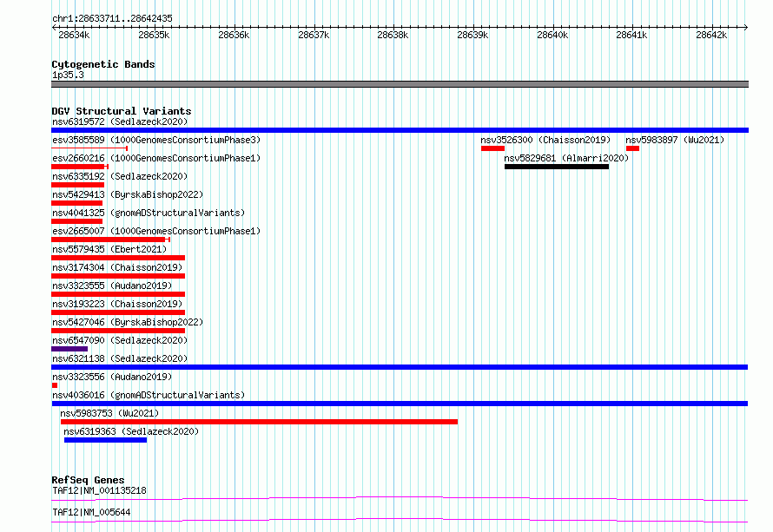Click the pink TAF12 NM_005644 transcript line

click(x=400, y=520)
